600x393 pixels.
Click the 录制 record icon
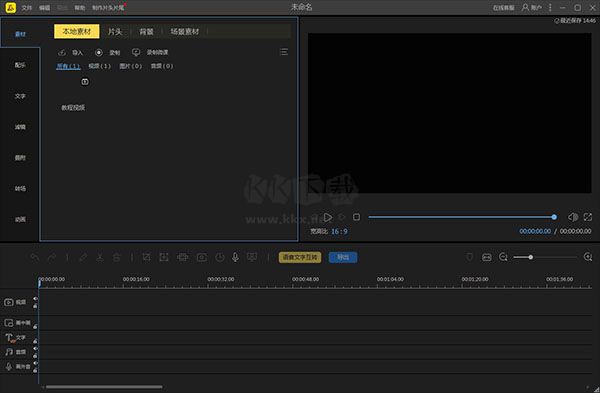click(x=99, y=52)
